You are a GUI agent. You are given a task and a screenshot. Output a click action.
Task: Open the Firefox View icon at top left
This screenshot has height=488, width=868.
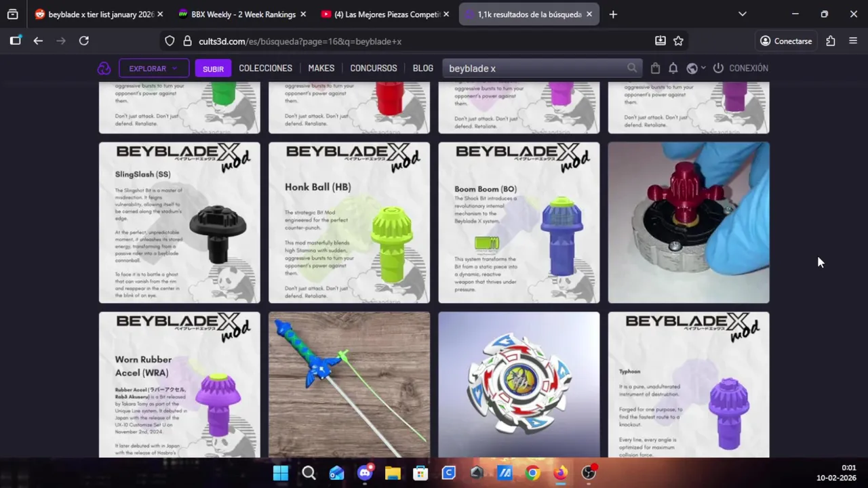pyautogui.click(x=12, y=14)
